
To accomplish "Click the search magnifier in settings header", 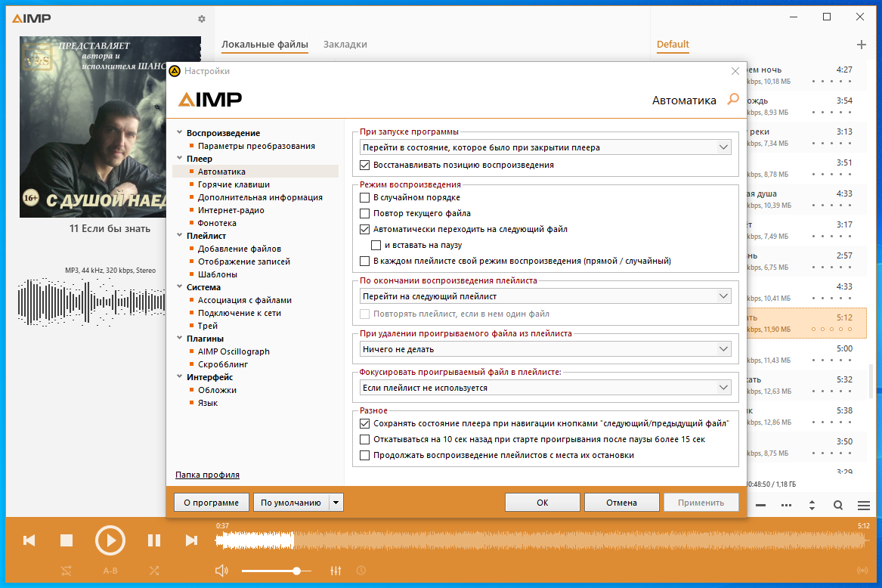I will 733,100.
